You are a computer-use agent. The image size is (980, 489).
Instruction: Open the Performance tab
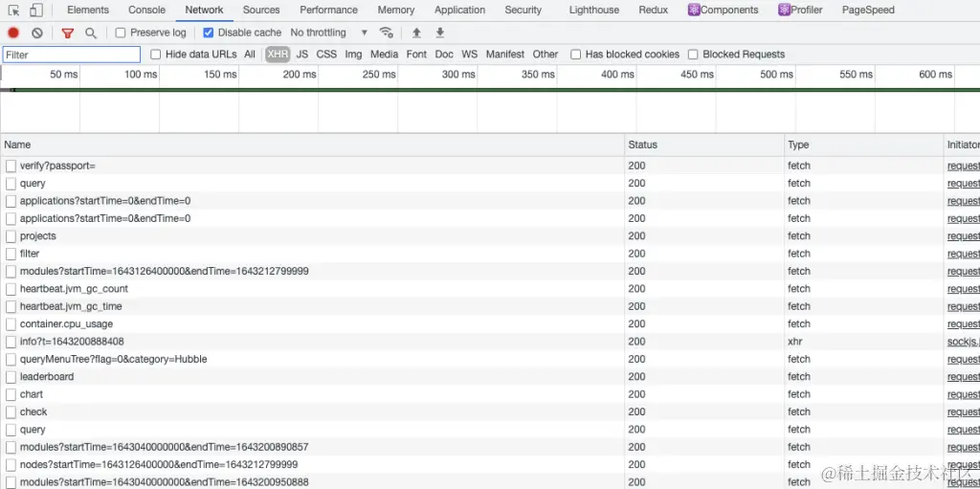point(329,10)
